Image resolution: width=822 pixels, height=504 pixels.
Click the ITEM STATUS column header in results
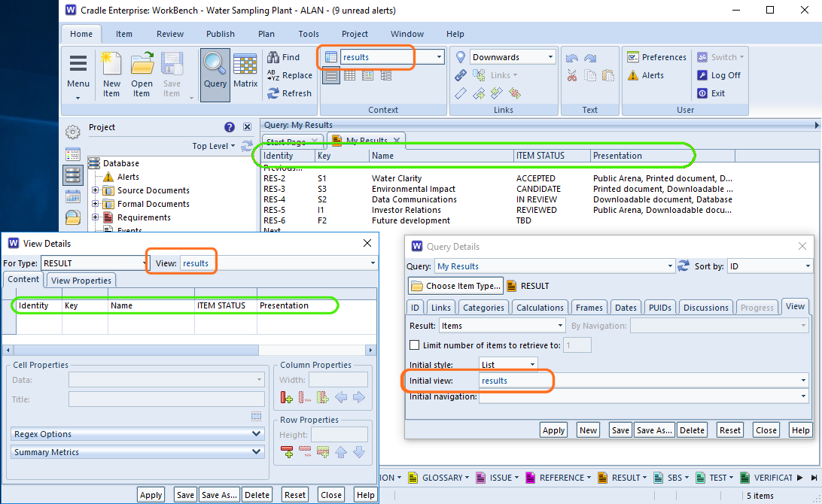point(552,156)
